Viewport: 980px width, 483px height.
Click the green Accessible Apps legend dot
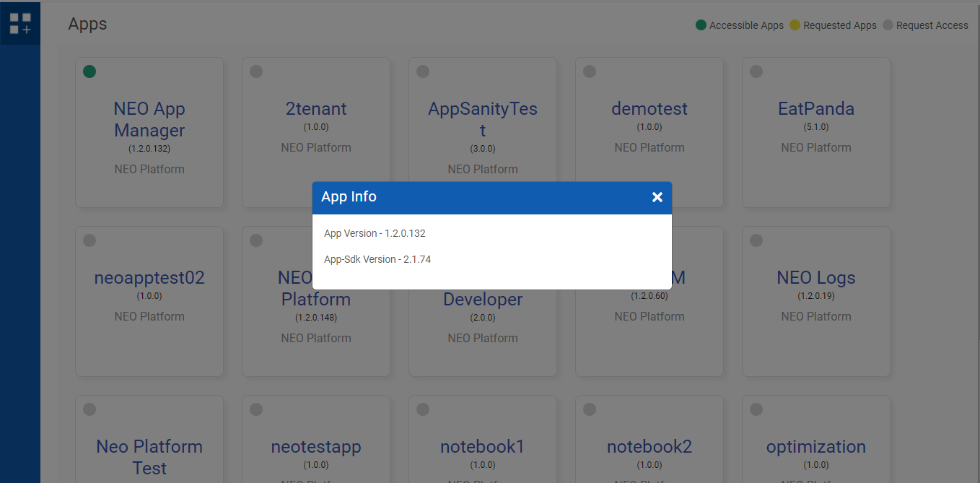pyautogui.click(x=701, y=25)
